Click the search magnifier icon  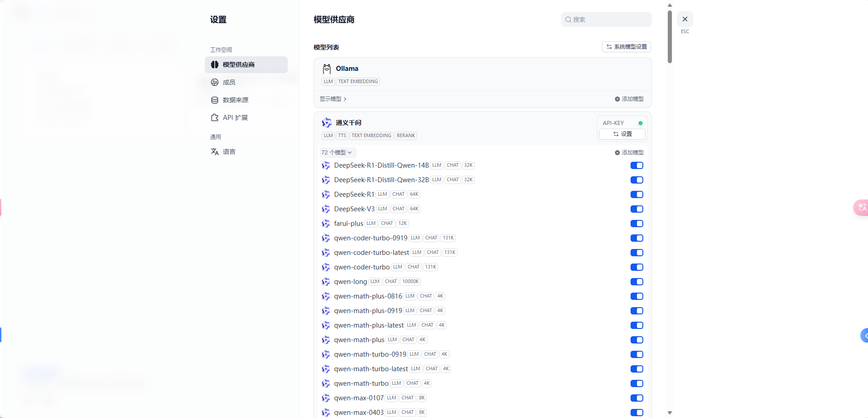tap(568, 20)
